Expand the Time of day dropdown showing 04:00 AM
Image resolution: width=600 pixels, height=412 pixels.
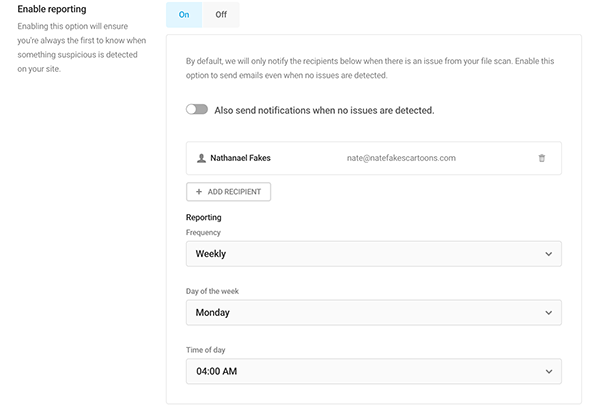[x=373, y=372]
